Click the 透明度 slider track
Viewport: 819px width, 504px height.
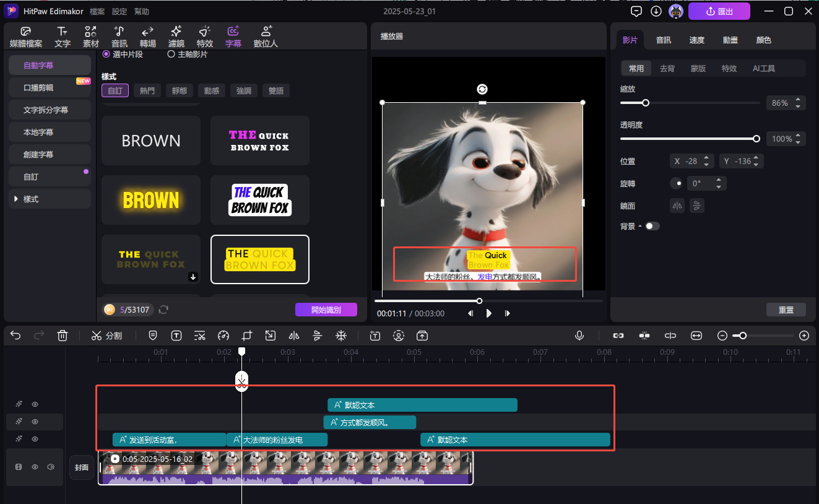pos(690,139)
